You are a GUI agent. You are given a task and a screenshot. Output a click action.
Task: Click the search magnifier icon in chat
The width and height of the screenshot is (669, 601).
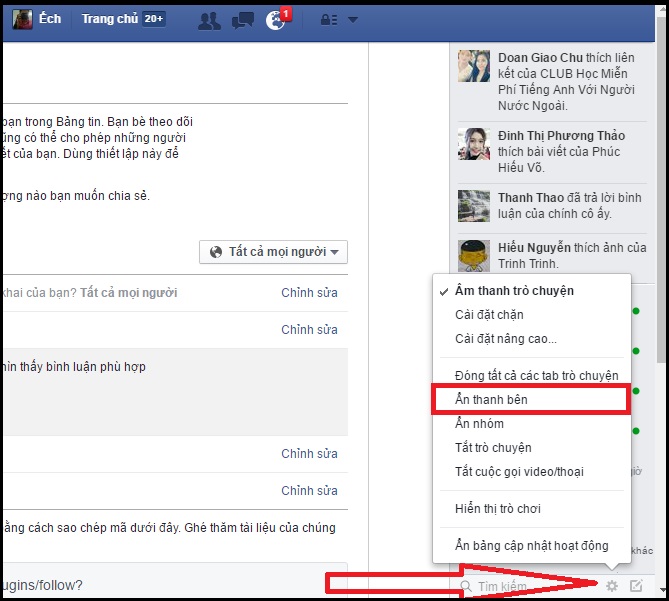point(466,586)
